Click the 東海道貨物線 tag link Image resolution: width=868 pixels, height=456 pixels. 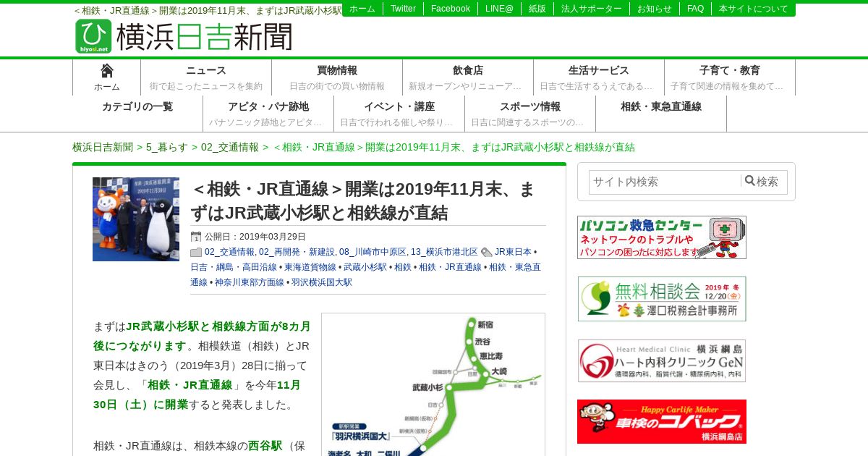[310, 267]
